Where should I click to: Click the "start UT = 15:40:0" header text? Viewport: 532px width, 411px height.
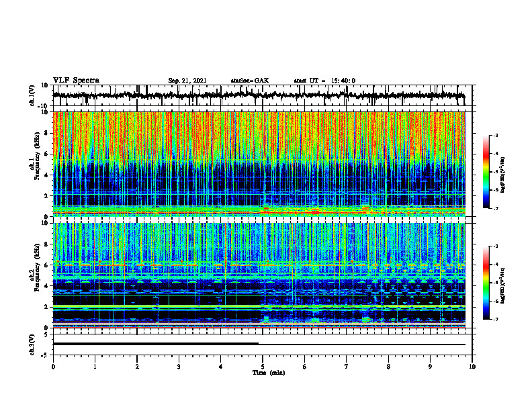pyautogui.click(x=324, y=81)
